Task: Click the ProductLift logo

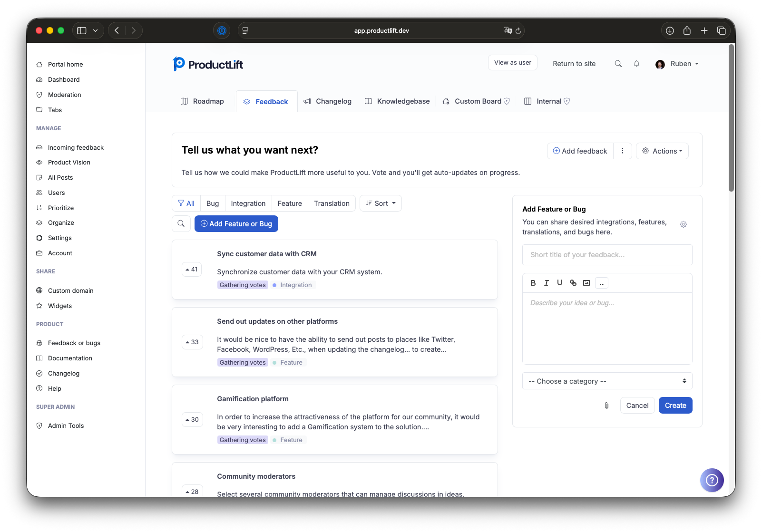Action: (207, 64)
